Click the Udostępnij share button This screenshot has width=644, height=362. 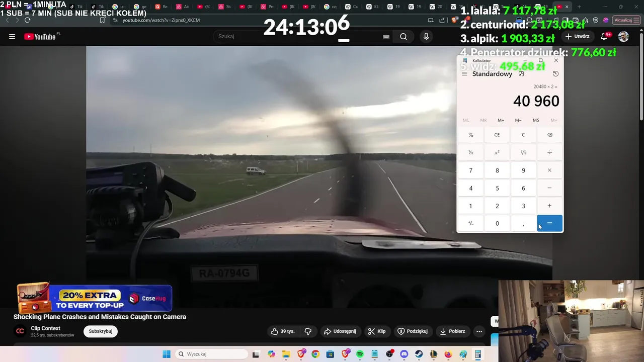tap(340, 331)
